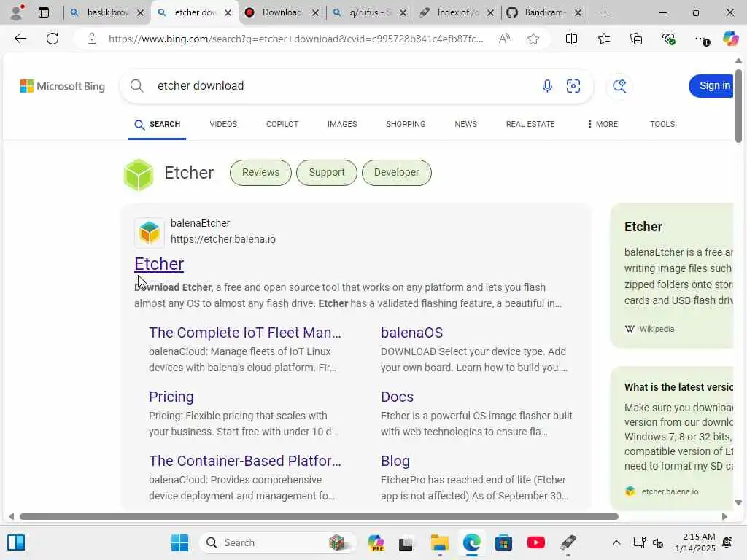
Task: Open File Explorer from taskbar
Action: [439, 542]
